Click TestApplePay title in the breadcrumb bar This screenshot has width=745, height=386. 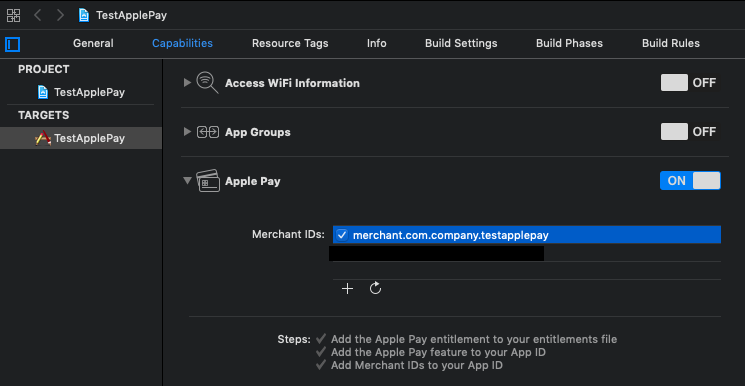click(x=132, y=15)
